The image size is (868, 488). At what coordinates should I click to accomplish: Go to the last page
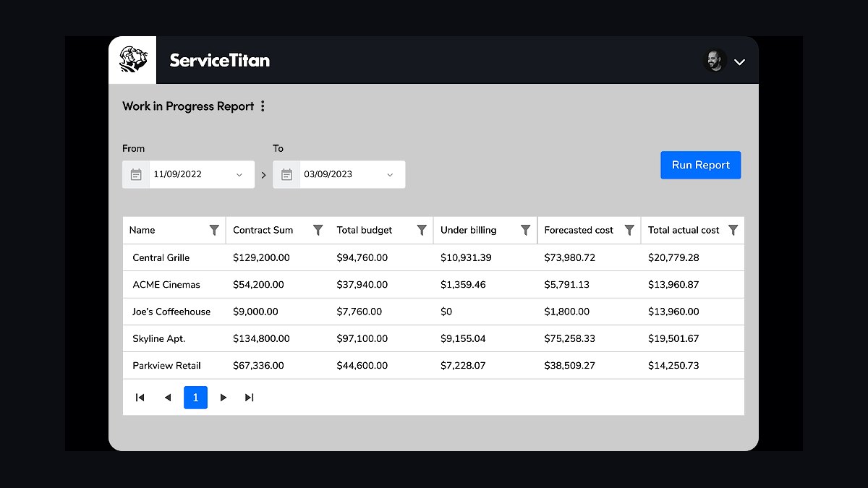point(250,398)
